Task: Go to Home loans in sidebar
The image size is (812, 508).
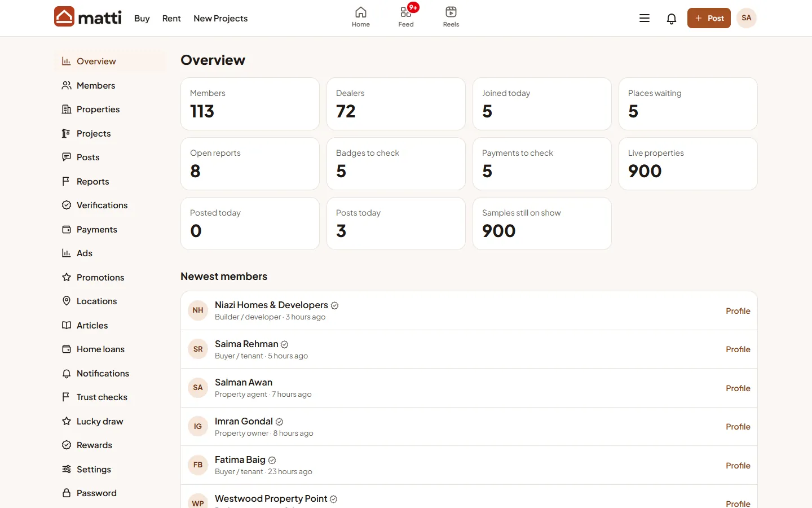Action: (x=111, y=349)
